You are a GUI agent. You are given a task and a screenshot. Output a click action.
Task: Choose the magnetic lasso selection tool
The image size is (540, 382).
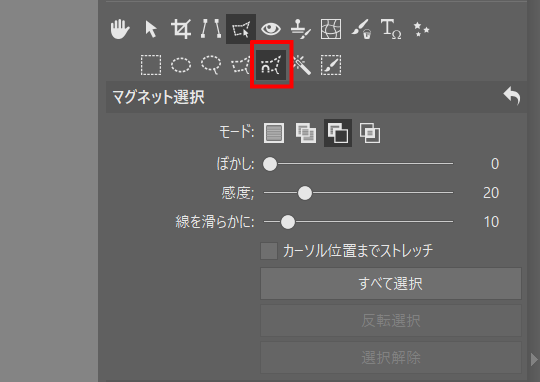tap(271, 65)
